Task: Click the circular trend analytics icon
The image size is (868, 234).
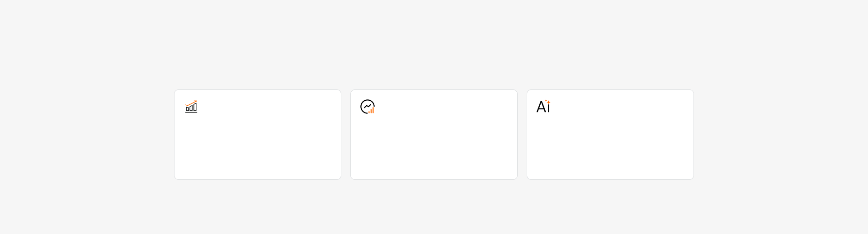Action: 368,107
